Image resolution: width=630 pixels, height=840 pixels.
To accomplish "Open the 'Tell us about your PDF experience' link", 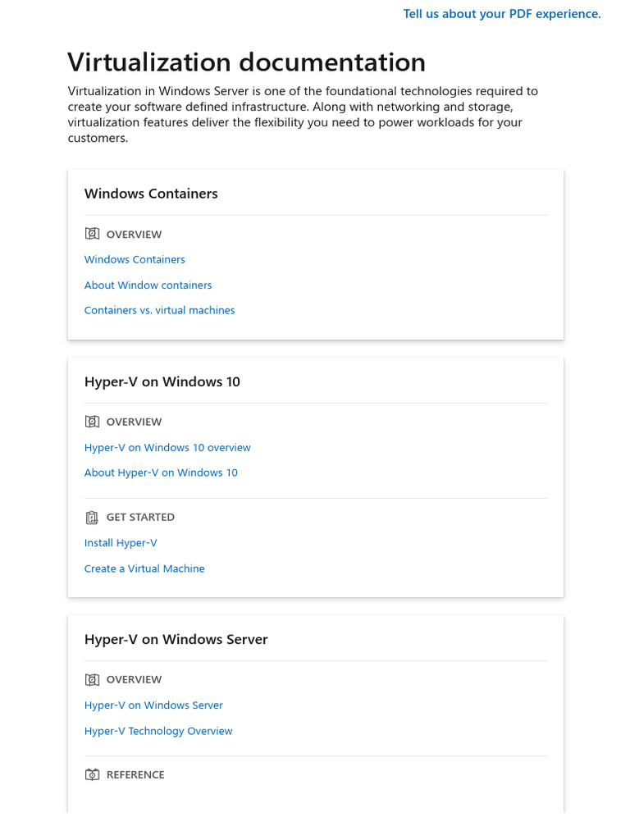I will pos(502,14).
